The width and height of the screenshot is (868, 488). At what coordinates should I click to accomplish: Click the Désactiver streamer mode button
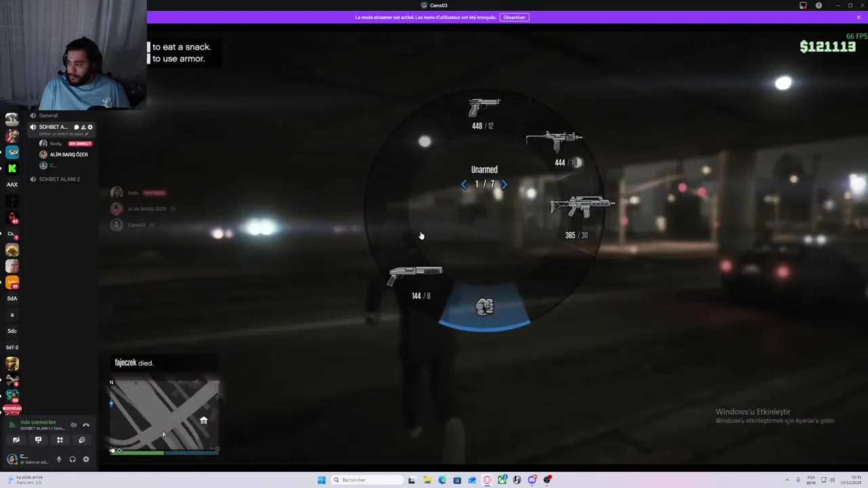point(514,17)
